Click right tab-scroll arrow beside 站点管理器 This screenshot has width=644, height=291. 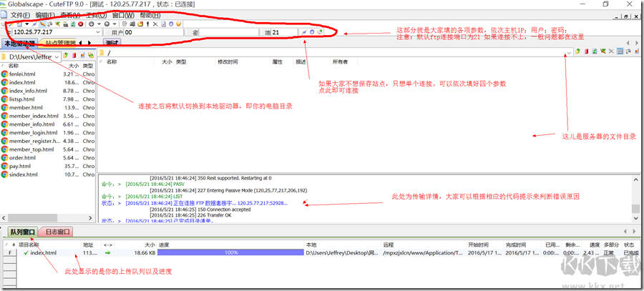(89, 43)
